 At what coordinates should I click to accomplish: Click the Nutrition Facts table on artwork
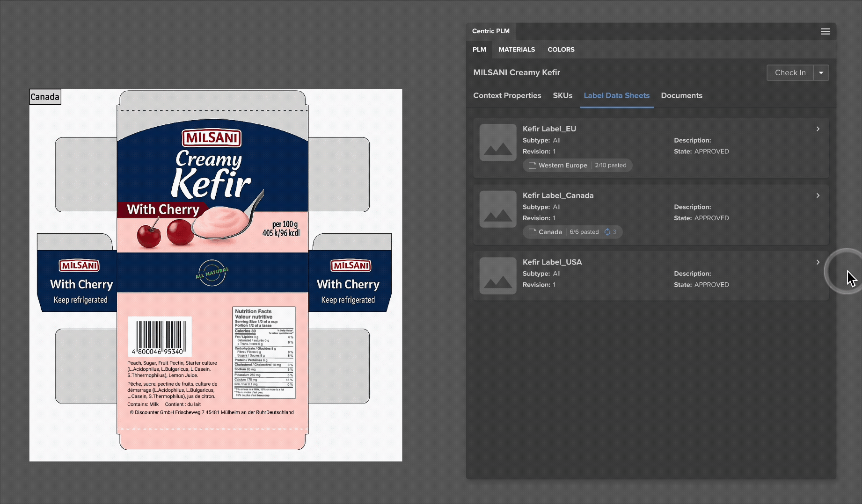pyautogui.click(x=264, y=353)
